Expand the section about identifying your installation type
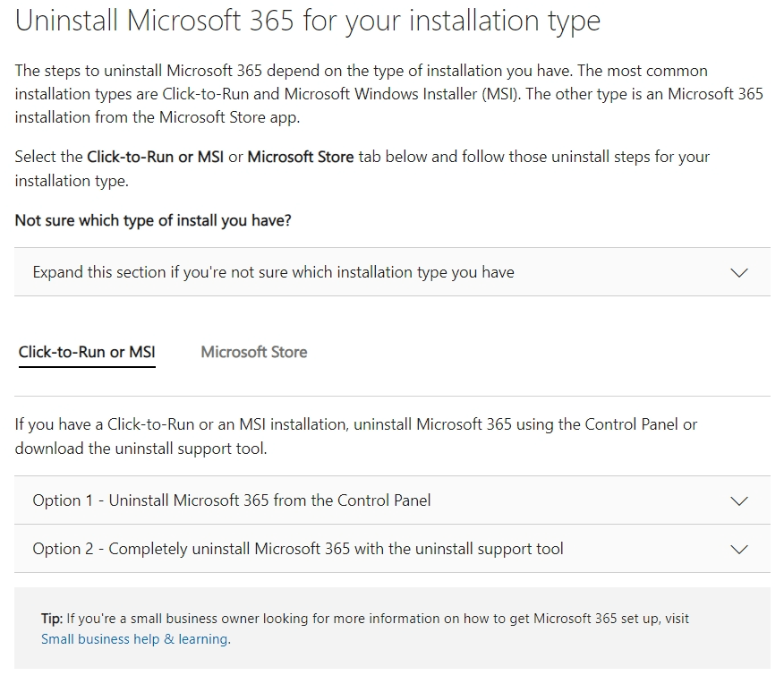784x684 pixels. [x=392, y=271]
